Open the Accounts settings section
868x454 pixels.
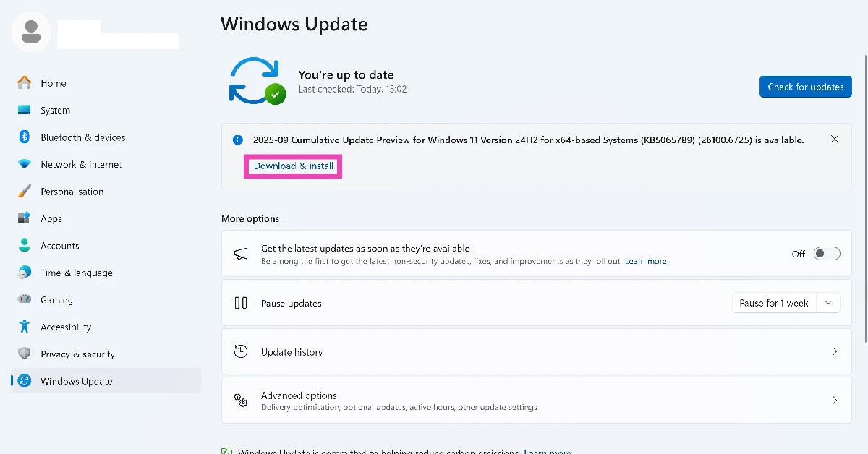click(x=59, y=246)
